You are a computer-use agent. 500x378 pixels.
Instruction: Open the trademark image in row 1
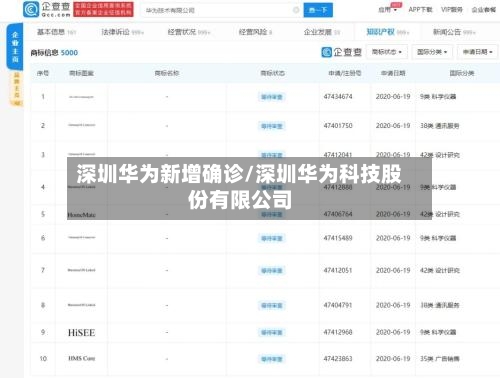[81, 97]
